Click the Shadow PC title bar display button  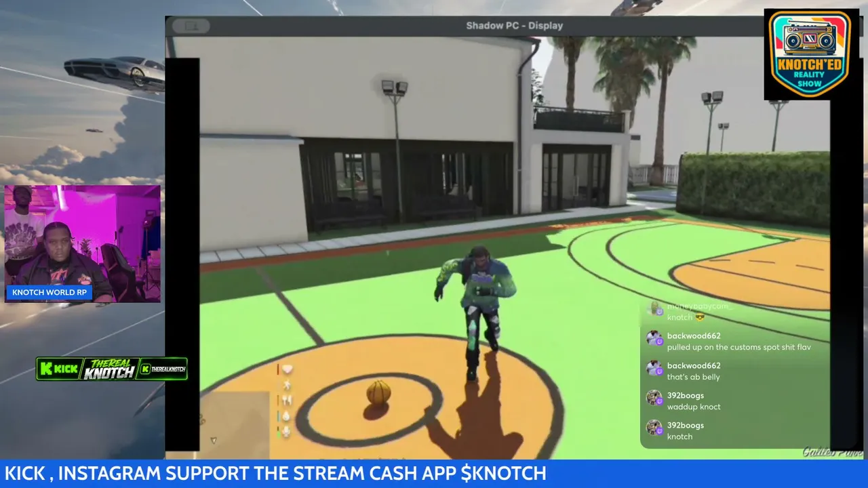point(191,26)
